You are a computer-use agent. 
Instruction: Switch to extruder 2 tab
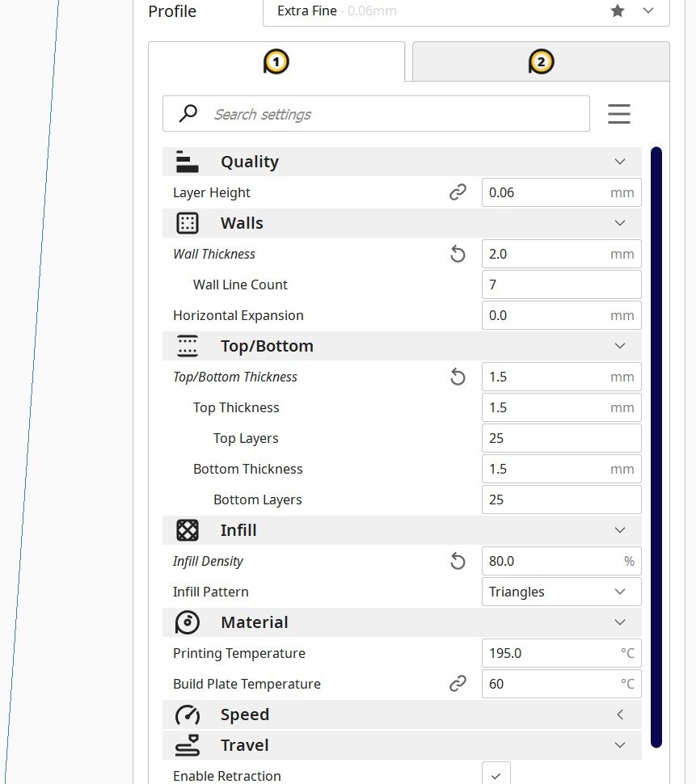pyautogui.click(x=541, y=61)
